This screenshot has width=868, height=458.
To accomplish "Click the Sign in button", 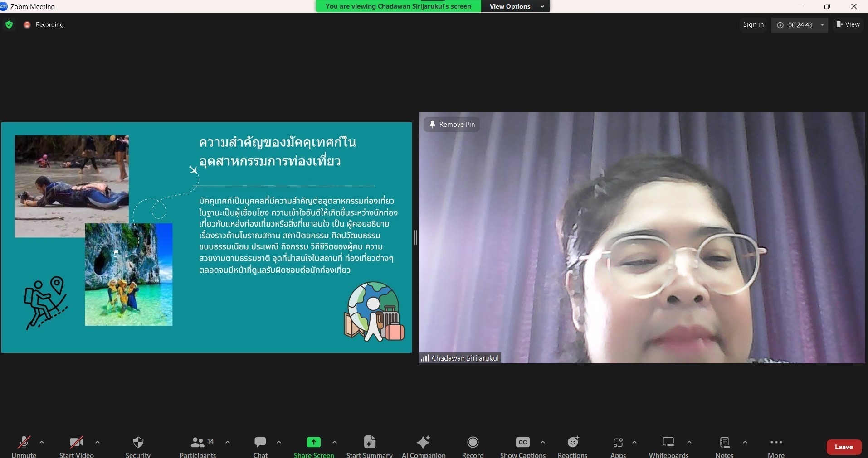I will (x=753, y=24).
